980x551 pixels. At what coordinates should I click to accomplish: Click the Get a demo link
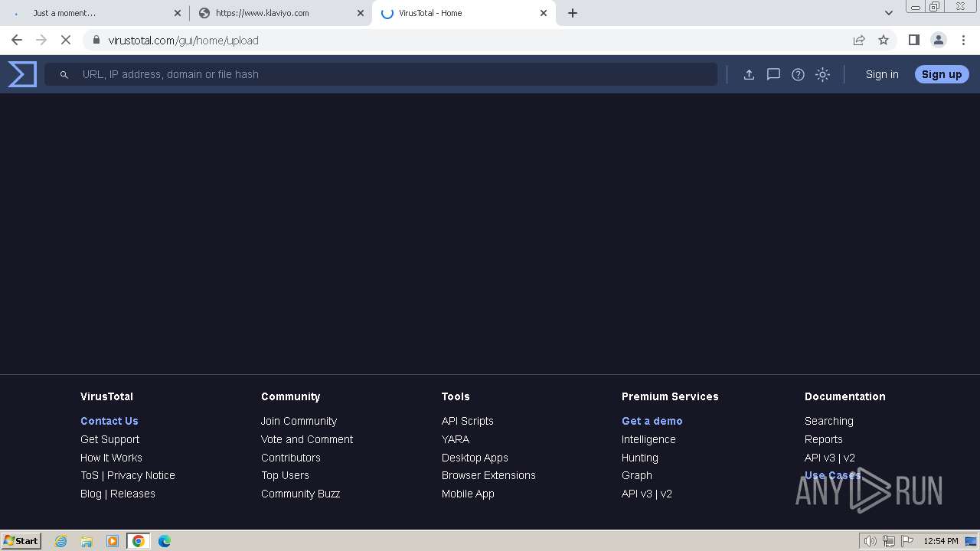pos(652,421)
